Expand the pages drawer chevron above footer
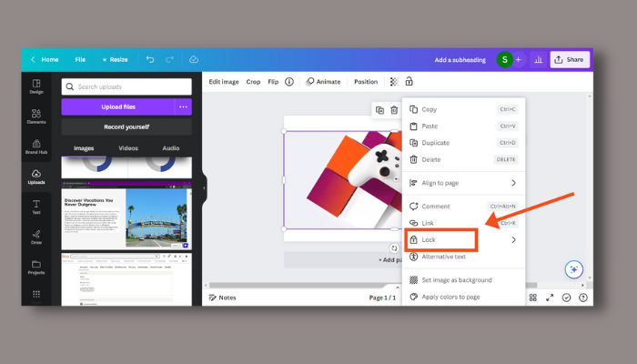This screenshot has width=637, height=364. (398, 288)
